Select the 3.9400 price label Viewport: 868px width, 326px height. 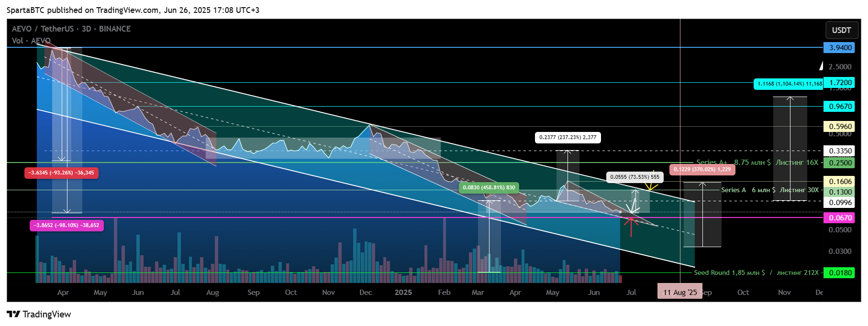840,47
